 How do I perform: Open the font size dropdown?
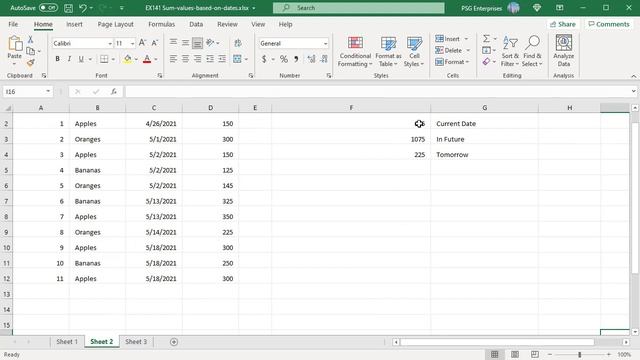coord(132,43)
